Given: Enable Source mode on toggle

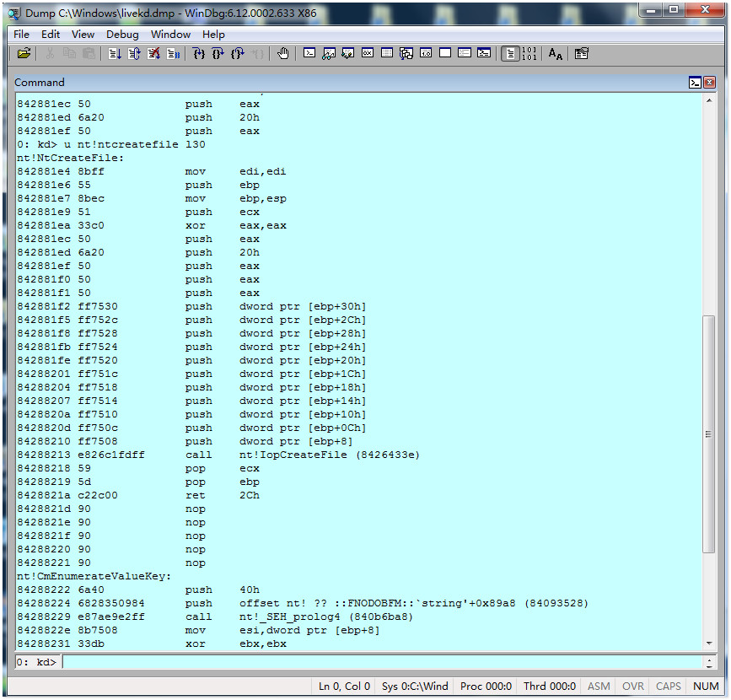Looking at the screenshot, I should point(509,53).
